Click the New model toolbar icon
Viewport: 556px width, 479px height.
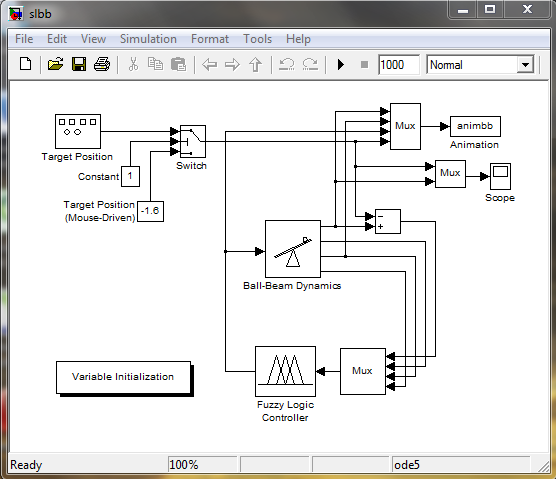coord(26,65)
